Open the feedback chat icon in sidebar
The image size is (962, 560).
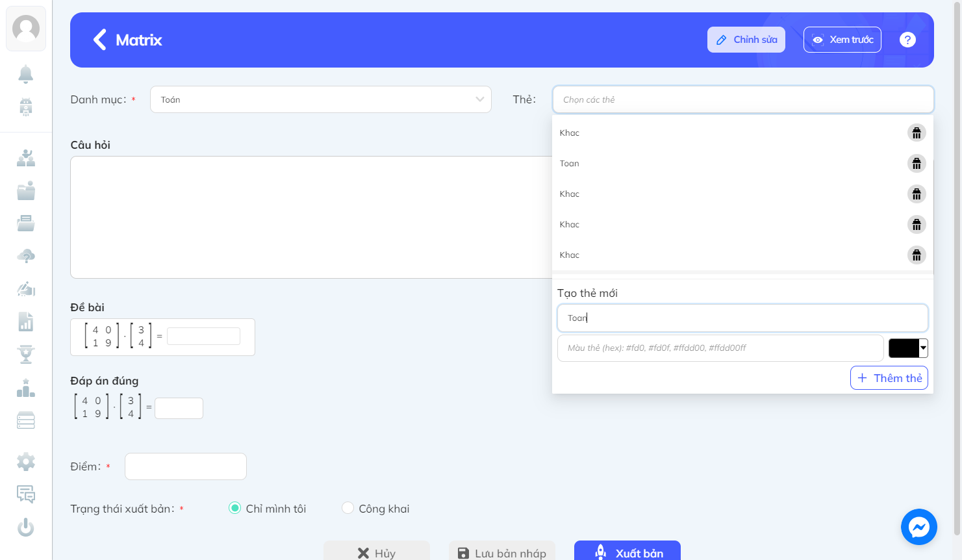26,494
